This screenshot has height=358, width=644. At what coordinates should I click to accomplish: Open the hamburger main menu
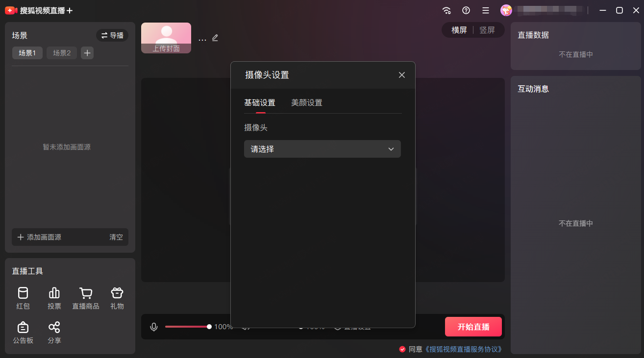coord(486,10)
